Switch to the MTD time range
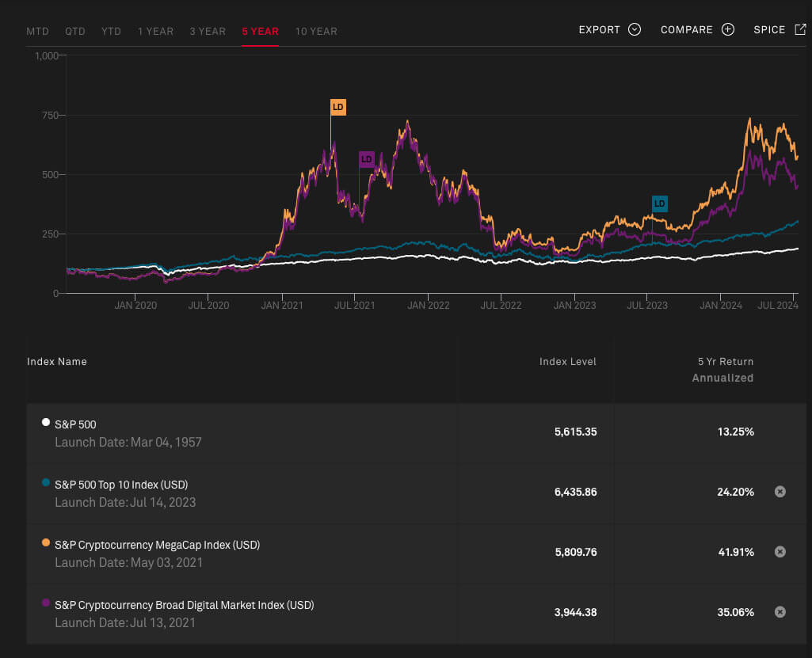Image resolution: width=812 pixels, height=658 pixels. pyautogui.click(x=37, y=32)
